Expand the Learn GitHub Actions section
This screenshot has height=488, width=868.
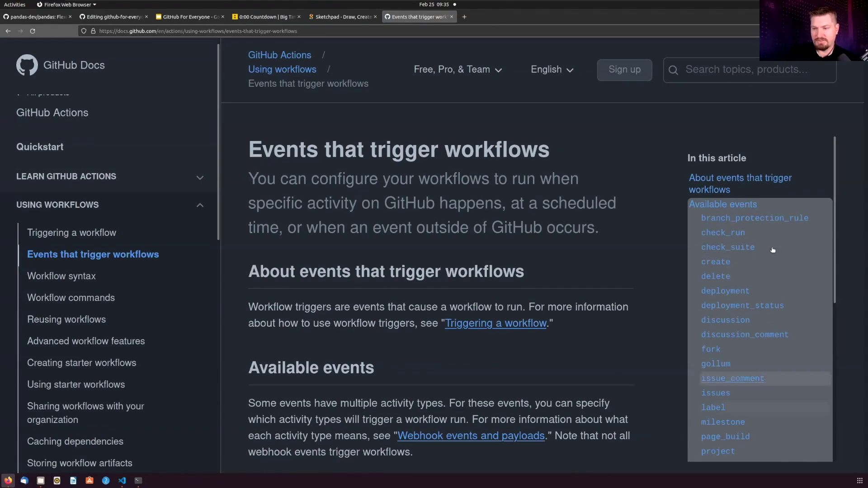[200, 178]
